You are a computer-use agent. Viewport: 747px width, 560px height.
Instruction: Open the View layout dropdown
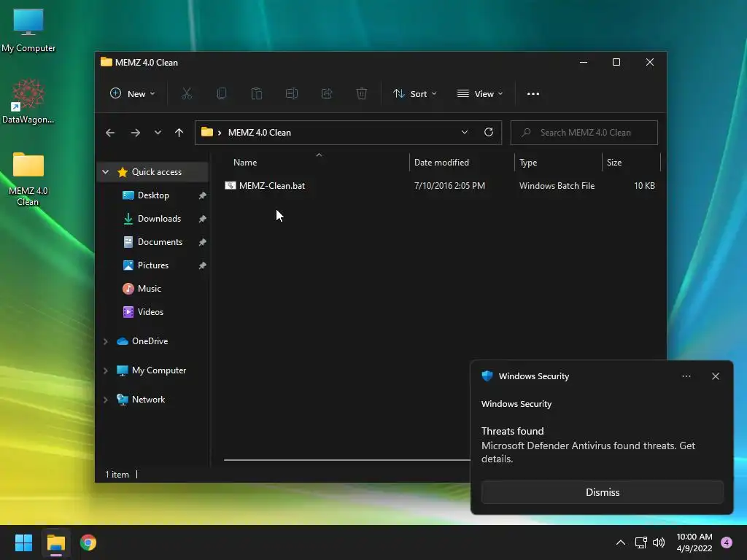click(480, 94)
